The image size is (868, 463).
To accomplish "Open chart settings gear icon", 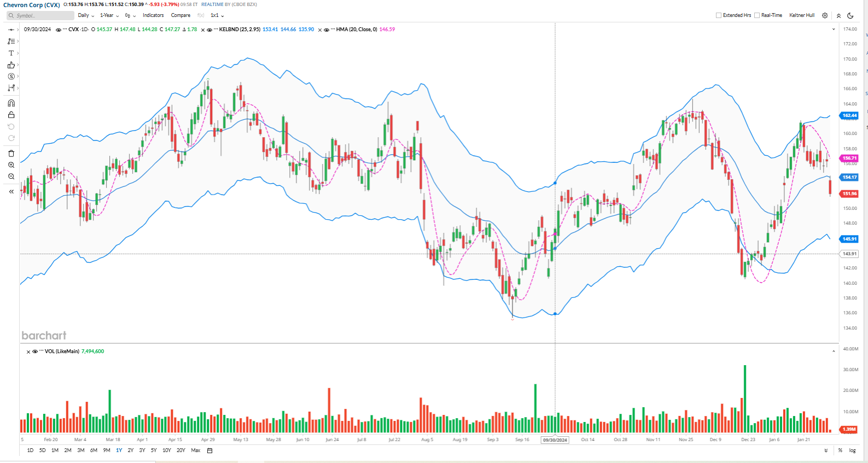I will [x=825, y=15].
